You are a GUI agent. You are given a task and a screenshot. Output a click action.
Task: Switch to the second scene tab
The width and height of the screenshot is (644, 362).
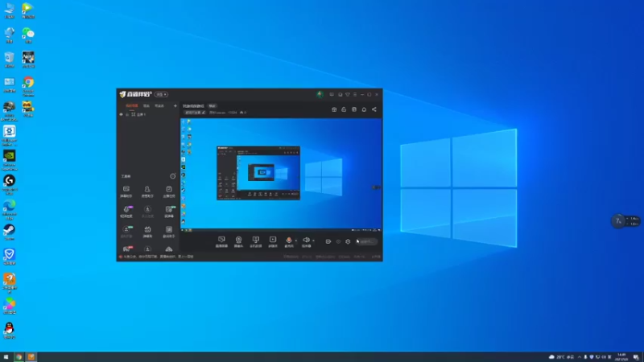click(x=147, y=106)
